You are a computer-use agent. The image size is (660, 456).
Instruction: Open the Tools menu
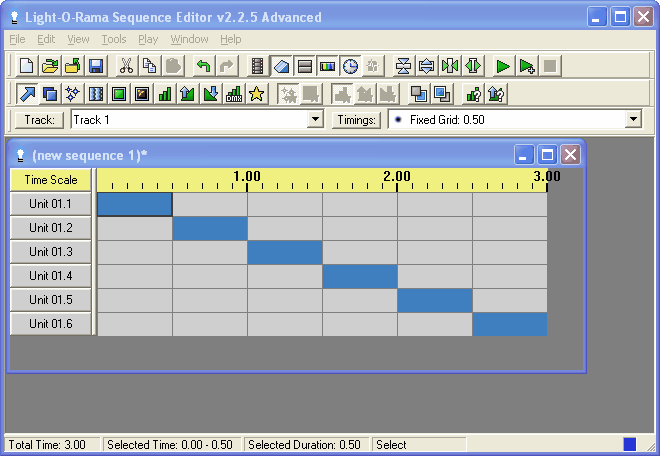click(x=114, y=39)
